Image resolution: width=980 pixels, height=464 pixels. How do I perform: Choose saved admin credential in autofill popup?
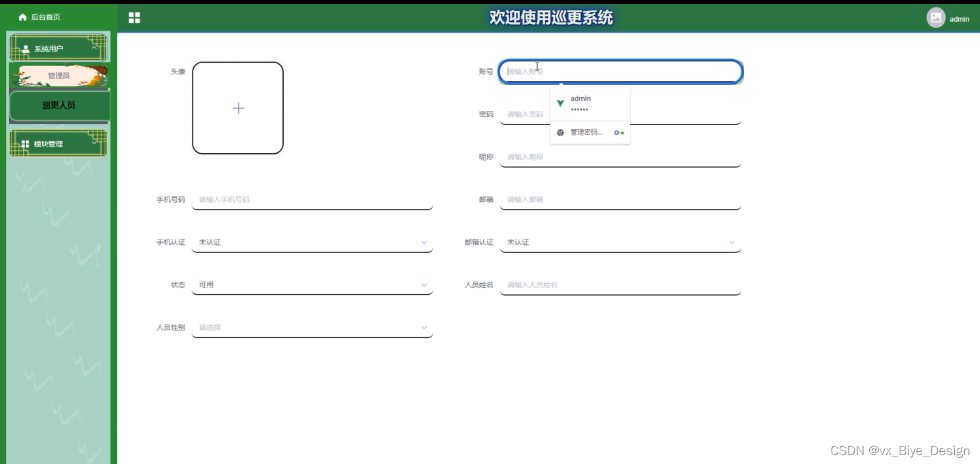(590, 103)
